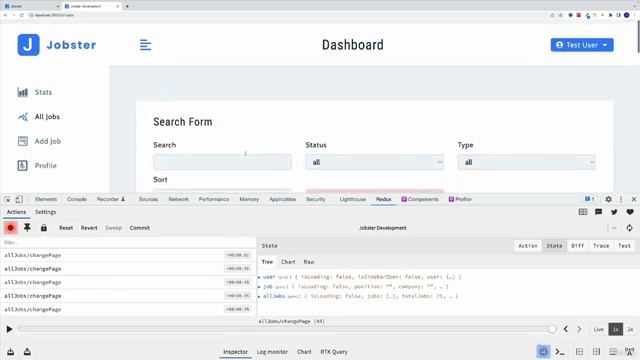Select the Redux Actions tab

click(x=16, y=212)
